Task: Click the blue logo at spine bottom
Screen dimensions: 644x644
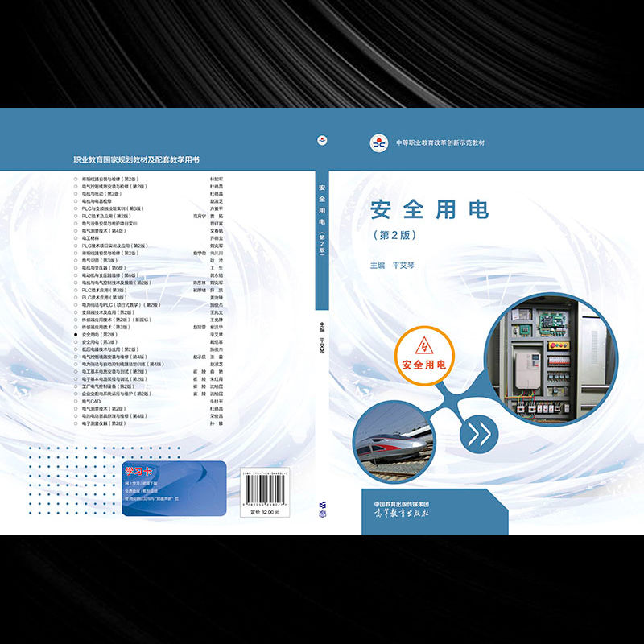Action: click(323, 507)
